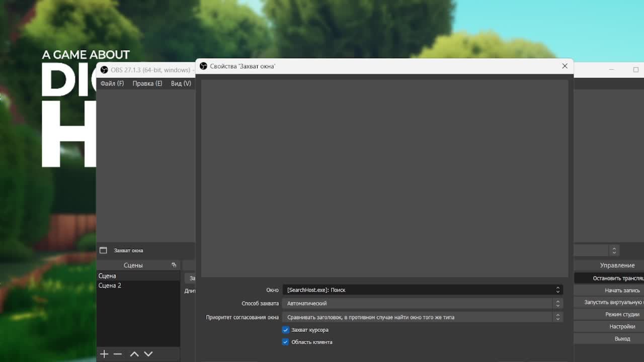The image size is (644, 362).
Task: Open OBS Настройки button
Action: [x=609, y=326]
